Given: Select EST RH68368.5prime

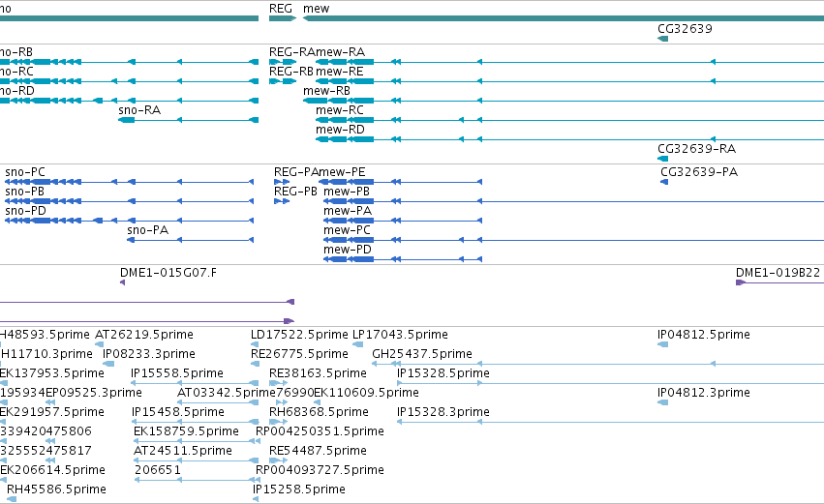Looking at the screenshot, I should pos(319,413).
